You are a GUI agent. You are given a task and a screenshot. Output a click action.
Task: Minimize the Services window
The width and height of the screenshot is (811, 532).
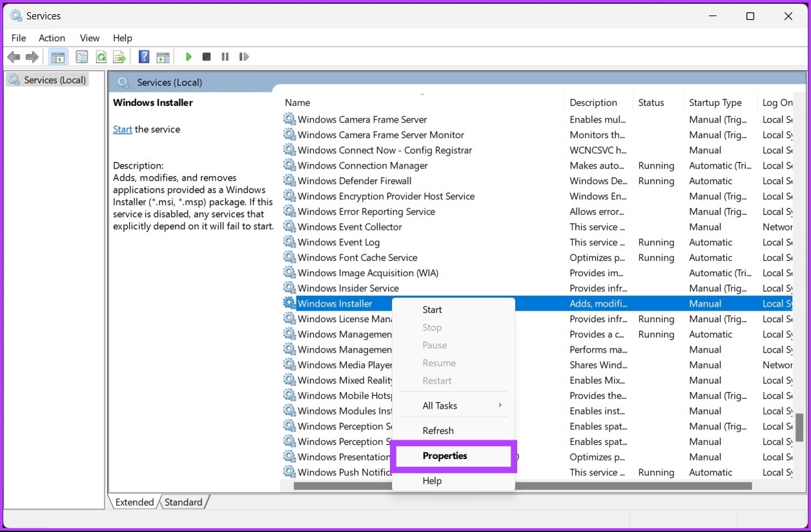712,16
